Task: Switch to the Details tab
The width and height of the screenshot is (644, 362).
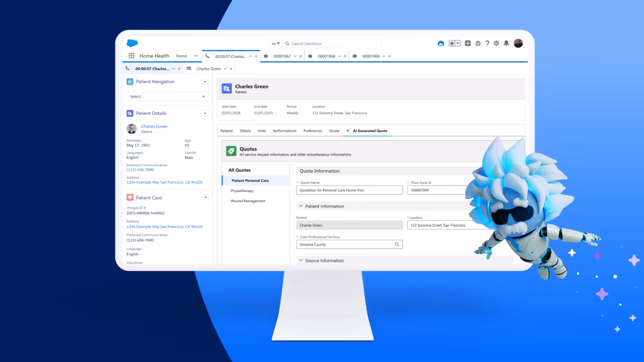Action: coord(245,131)
